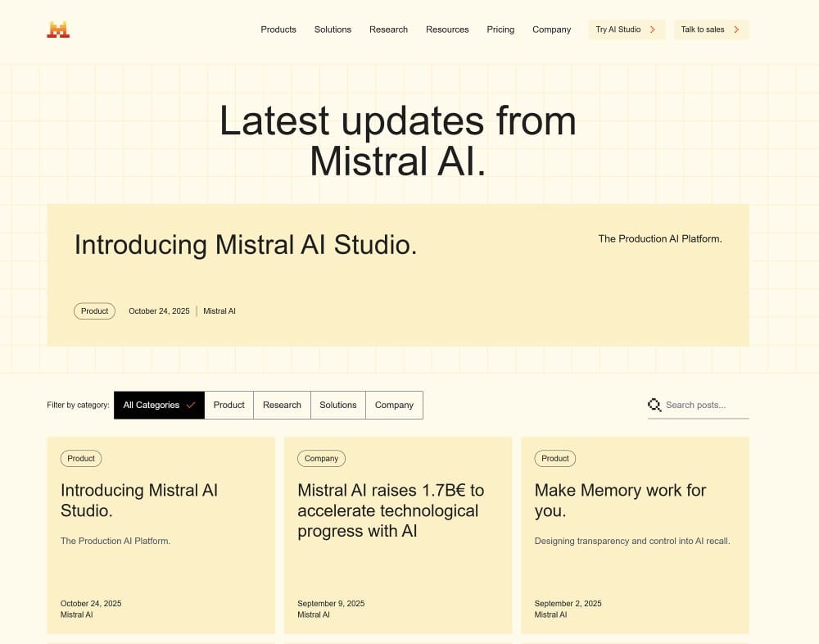Screen dimensions: 819x644
Task: Click Product tag in featured banner
Action: tap(94, 311)
